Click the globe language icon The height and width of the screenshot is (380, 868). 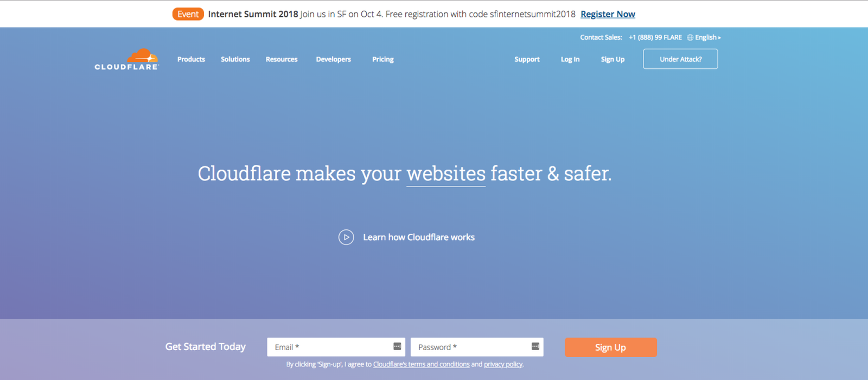pyautogui.click(x=690, y=37)
